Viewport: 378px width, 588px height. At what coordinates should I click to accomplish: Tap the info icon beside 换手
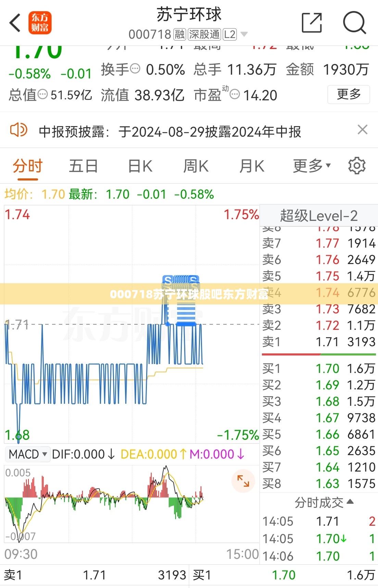135,68
